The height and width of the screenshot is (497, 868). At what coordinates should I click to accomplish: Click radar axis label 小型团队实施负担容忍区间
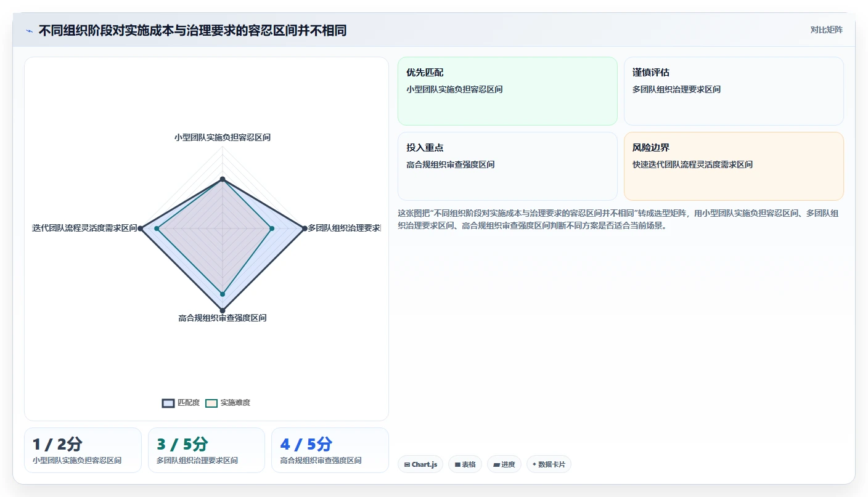click(223, 137)
